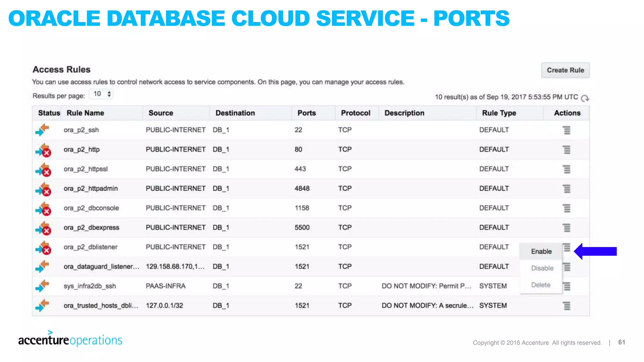Select the ora_trusted_hosts_dbli rule name
Image resolution: width=644 pixels, height=362 pixels.
pyautogui.click(x=101, y=305)
